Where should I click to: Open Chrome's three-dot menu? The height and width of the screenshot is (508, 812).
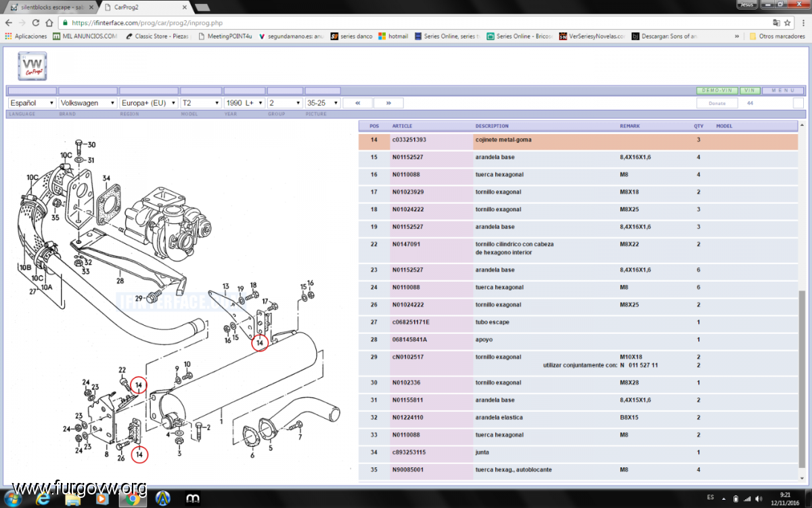803,22
